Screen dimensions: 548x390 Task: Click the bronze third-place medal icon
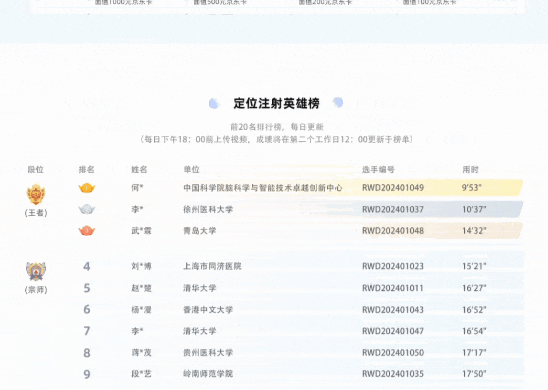87,231
